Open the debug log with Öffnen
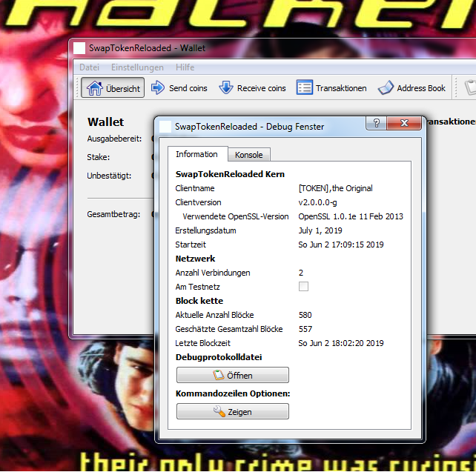Image resolution: width=476 pixels, height=472 pixels. [x=233, y=375]
